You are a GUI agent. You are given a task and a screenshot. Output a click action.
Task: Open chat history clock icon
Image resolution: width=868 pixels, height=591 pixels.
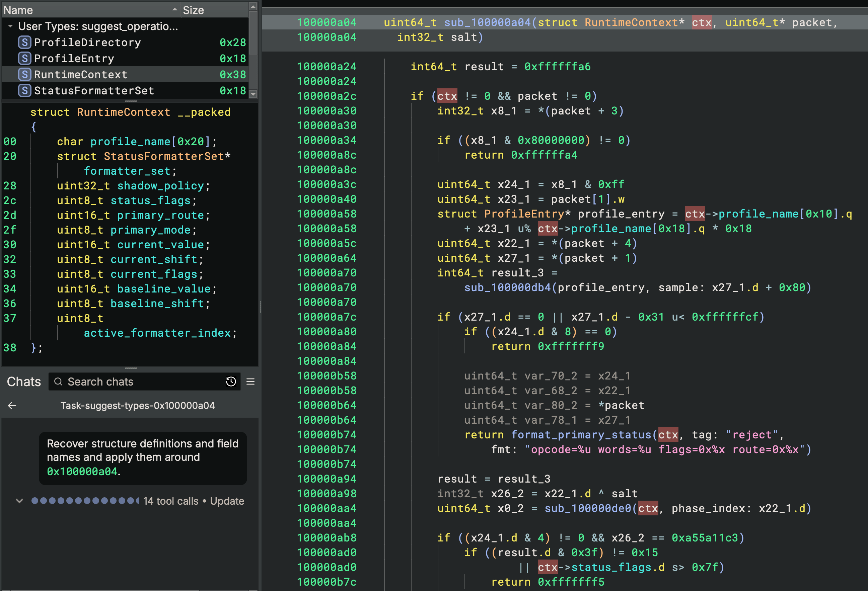(x=231, y=382)
